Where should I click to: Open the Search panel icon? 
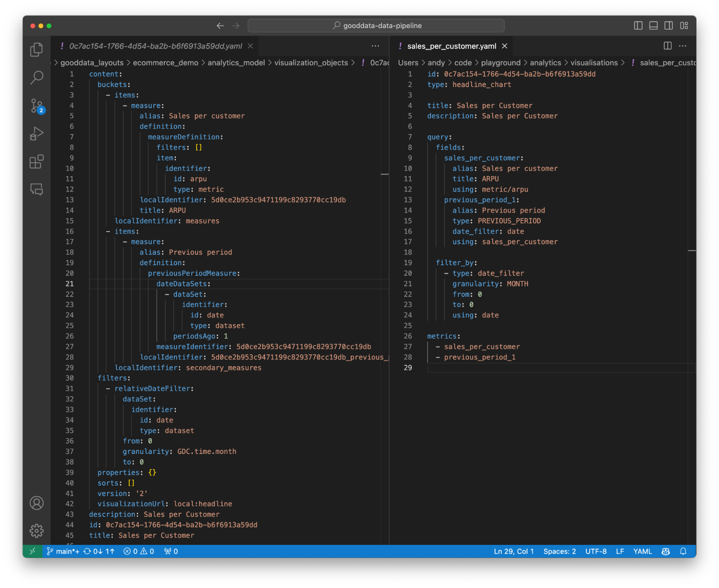click(36, 78)
